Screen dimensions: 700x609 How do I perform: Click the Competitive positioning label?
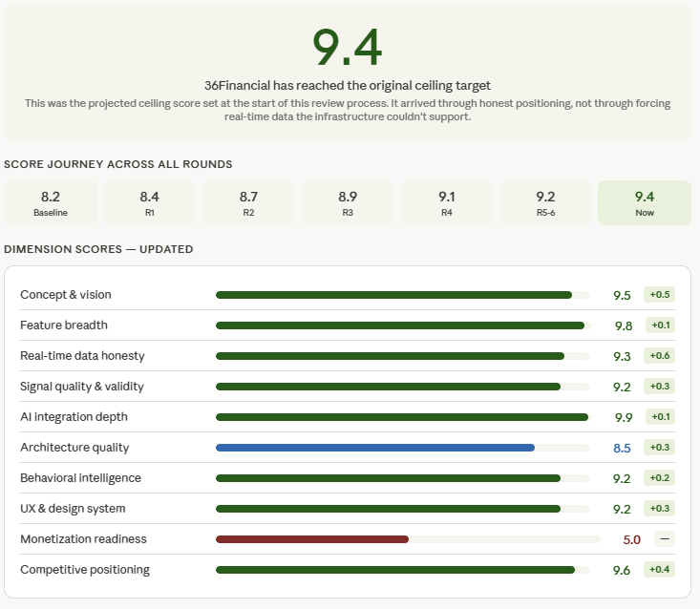pyautogui.click(x=85, y=570)
